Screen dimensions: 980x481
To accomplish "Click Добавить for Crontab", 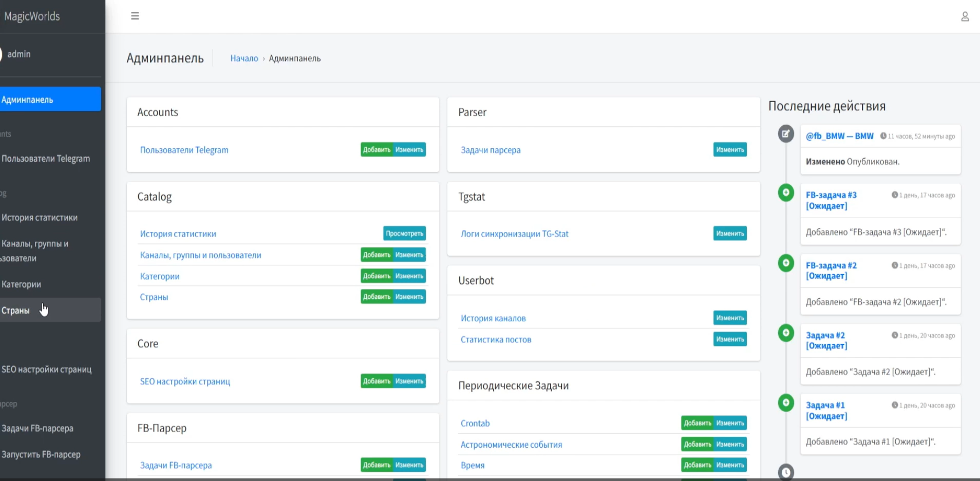I will click(698, 423).
